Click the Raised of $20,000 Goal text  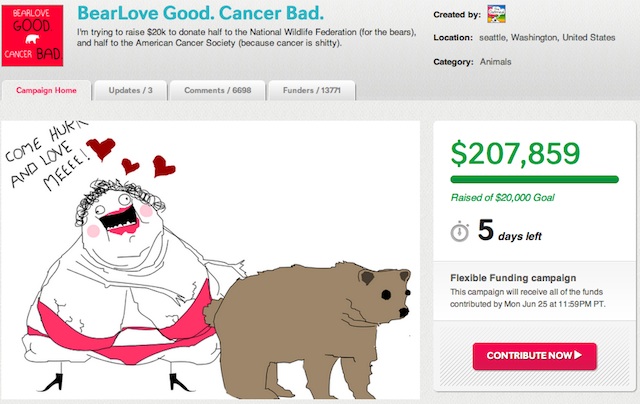click(502, 198)
